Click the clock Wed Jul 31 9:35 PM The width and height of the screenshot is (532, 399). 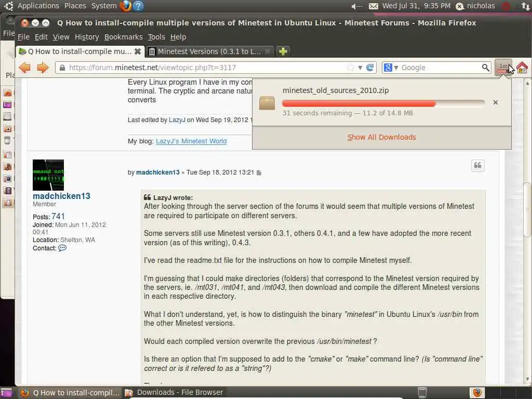point(416,6)
